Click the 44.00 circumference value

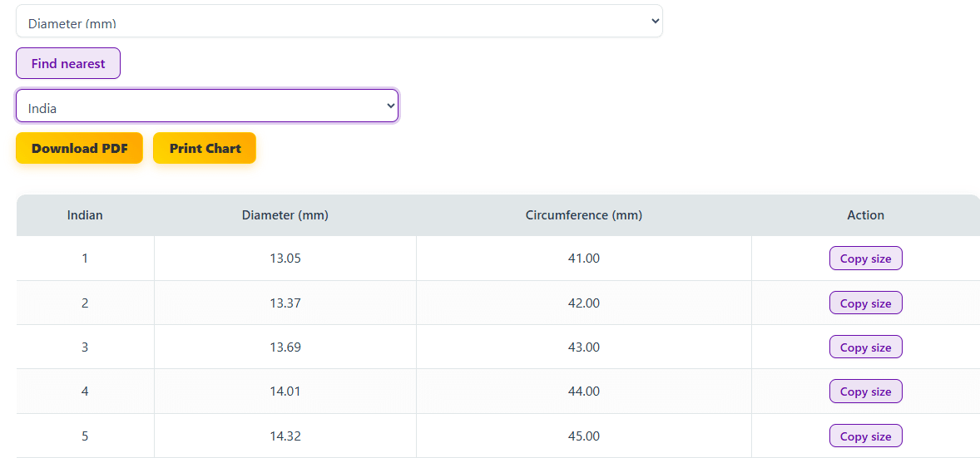click(x=584, y=392)
